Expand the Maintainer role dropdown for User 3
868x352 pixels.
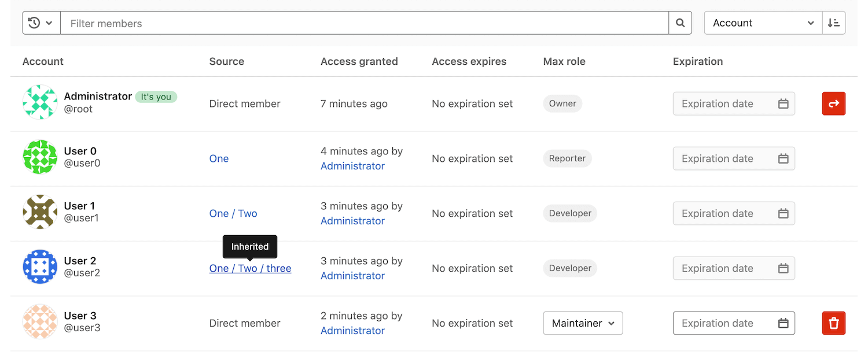click(x=583, y=323)
